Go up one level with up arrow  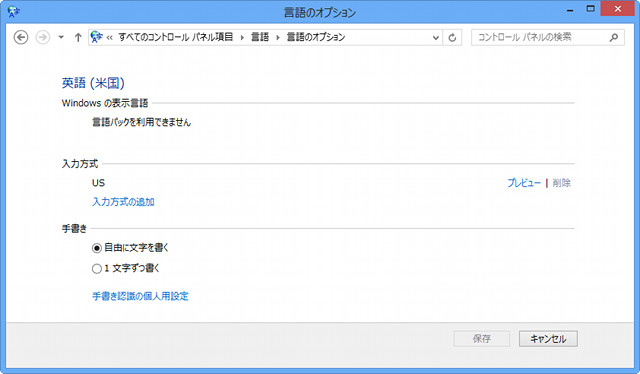click(78, 37)
